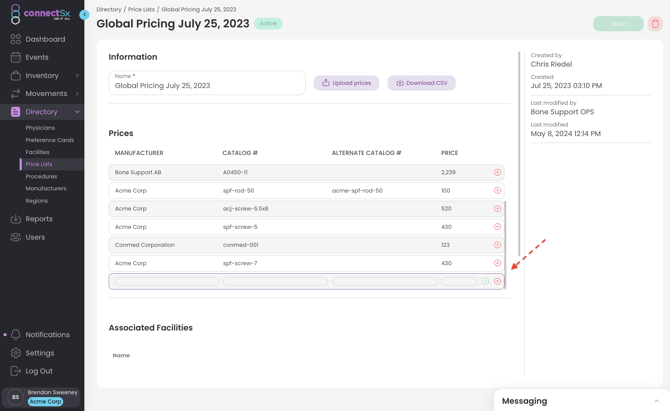Remove the Bone Support AB price row

point(497,173)
